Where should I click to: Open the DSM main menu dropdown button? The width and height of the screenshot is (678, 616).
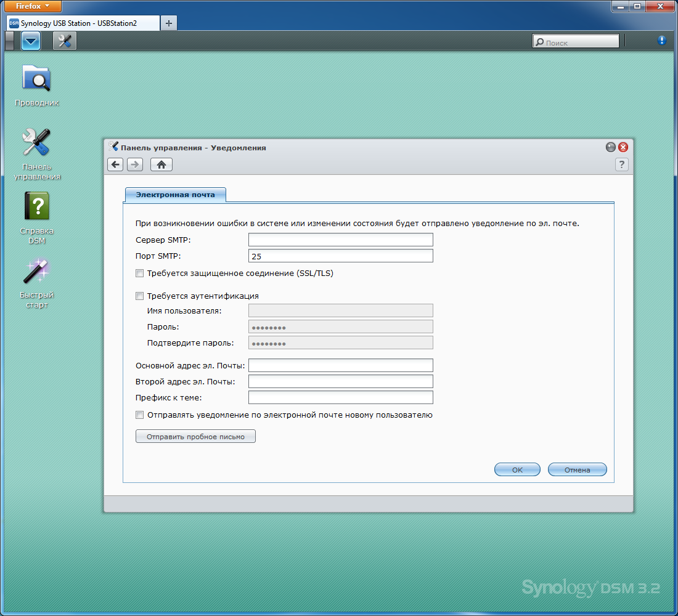point(31,41)
